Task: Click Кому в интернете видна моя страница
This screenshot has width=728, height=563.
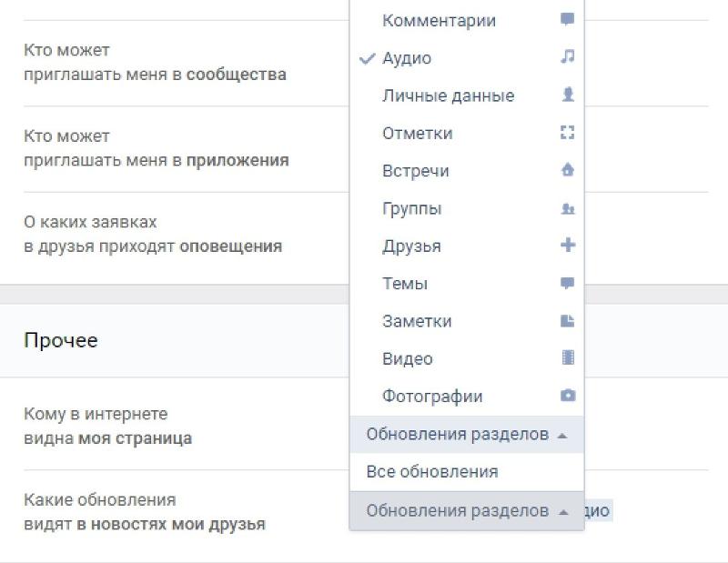Action: coord(107,427)
